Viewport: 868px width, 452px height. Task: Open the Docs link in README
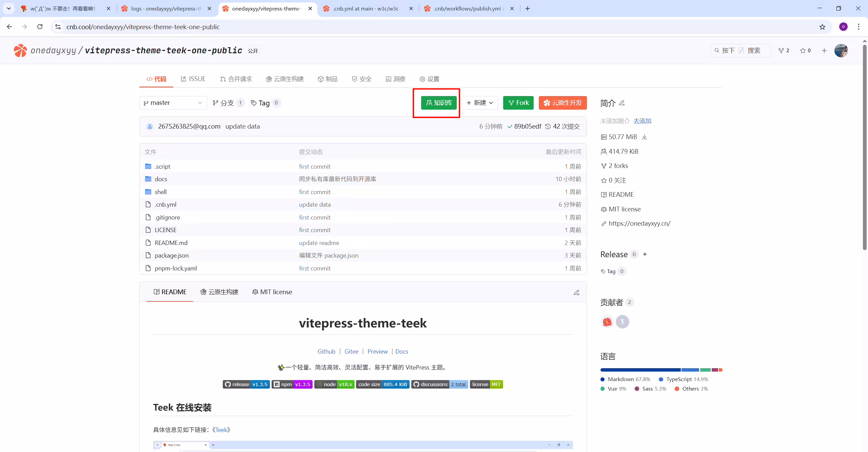tap(401, 352)
